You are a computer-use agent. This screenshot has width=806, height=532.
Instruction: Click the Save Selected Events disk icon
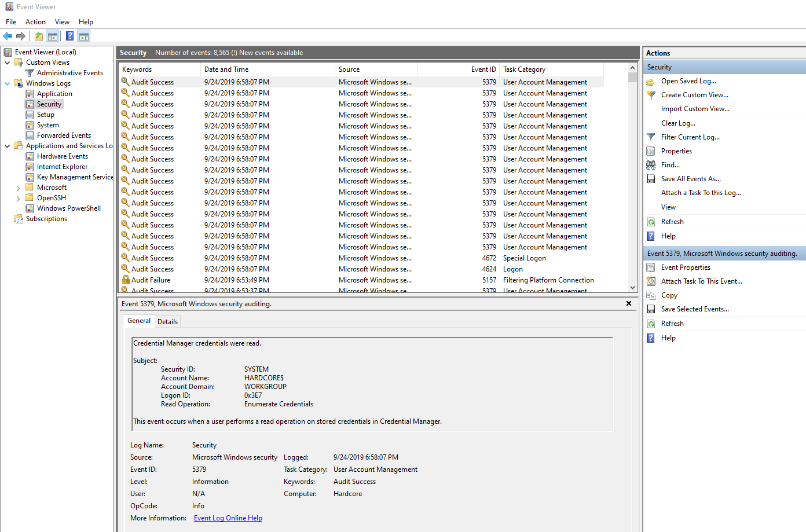(651, 309)
